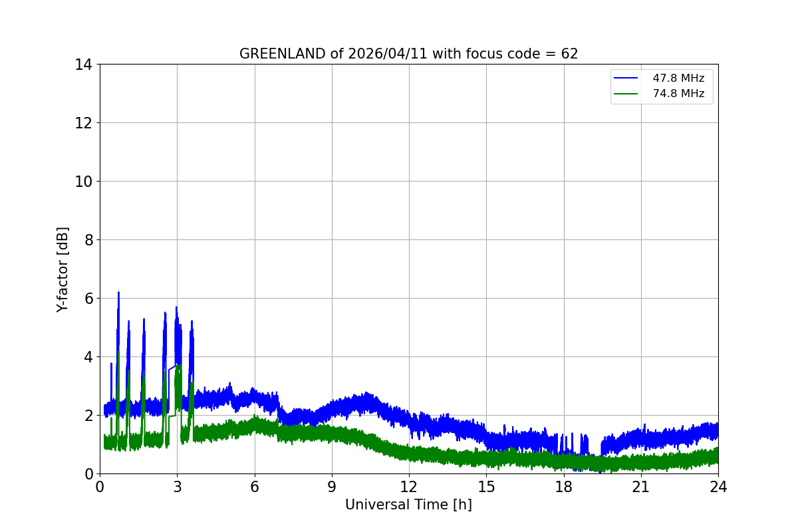The image size is (798, 532).
Task: Click the 10 tick on the Y-factor axis
Action: 83,182
